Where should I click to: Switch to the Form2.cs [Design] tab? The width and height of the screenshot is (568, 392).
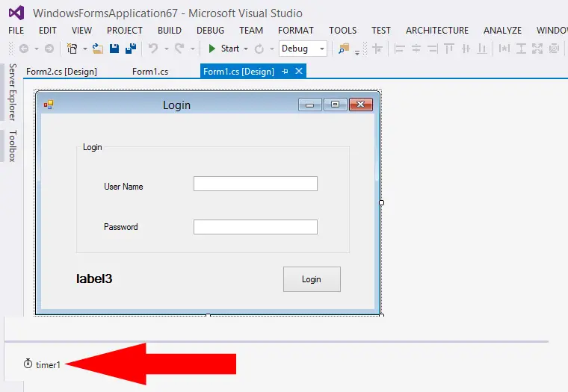[x=61, y=71]
